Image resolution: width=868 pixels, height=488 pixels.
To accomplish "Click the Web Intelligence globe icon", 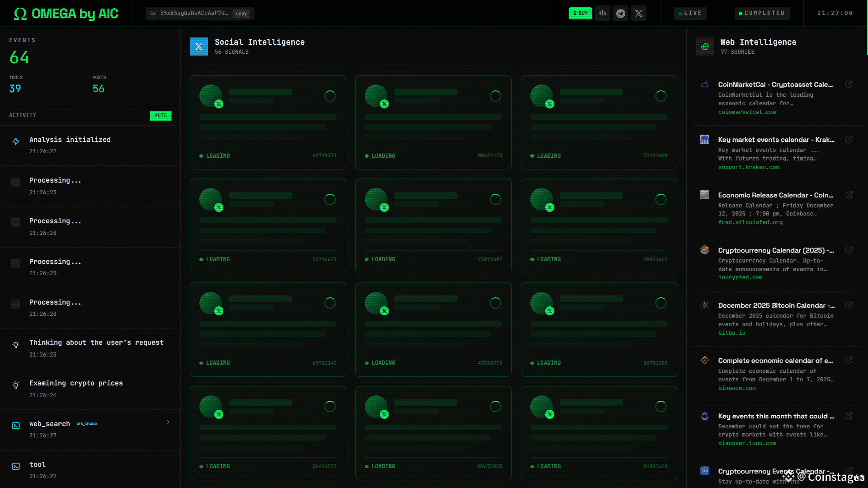I will [x=705, y=47].
